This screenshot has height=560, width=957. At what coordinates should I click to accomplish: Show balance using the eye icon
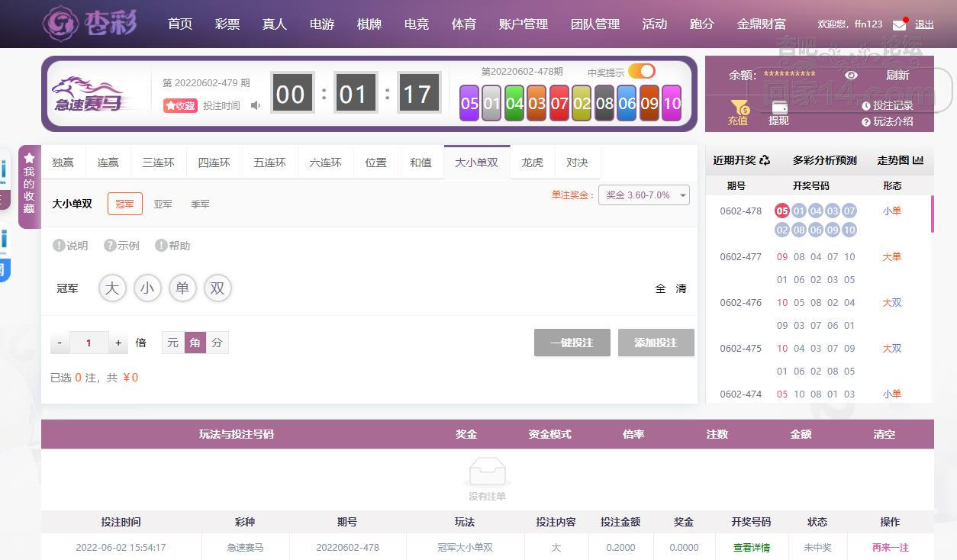(x=851, y=75)
